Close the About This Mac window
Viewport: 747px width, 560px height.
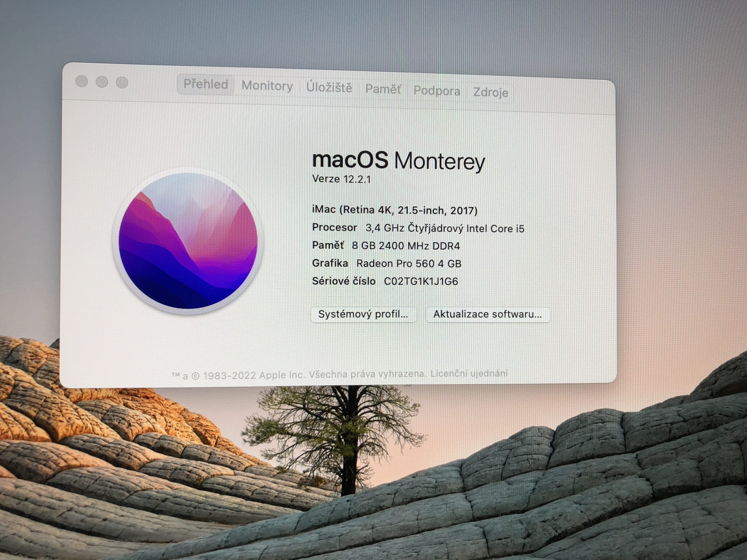(82, 81)
